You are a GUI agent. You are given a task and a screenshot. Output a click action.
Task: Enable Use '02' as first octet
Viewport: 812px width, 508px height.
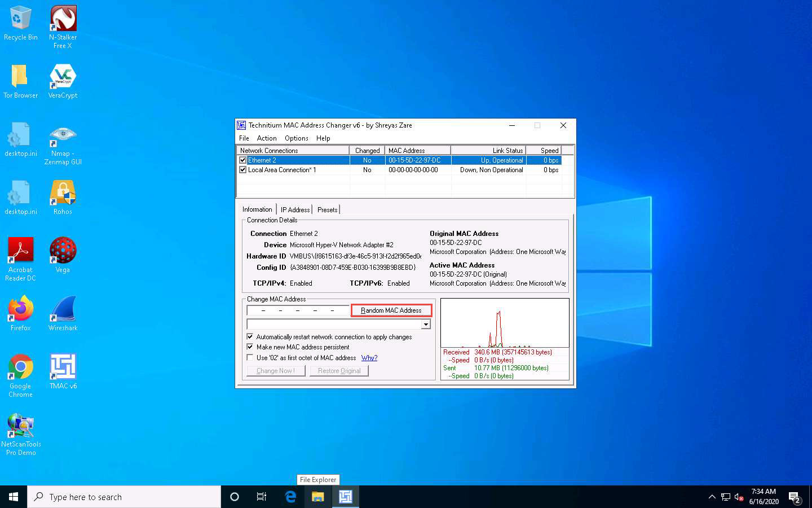coord(250,357)
